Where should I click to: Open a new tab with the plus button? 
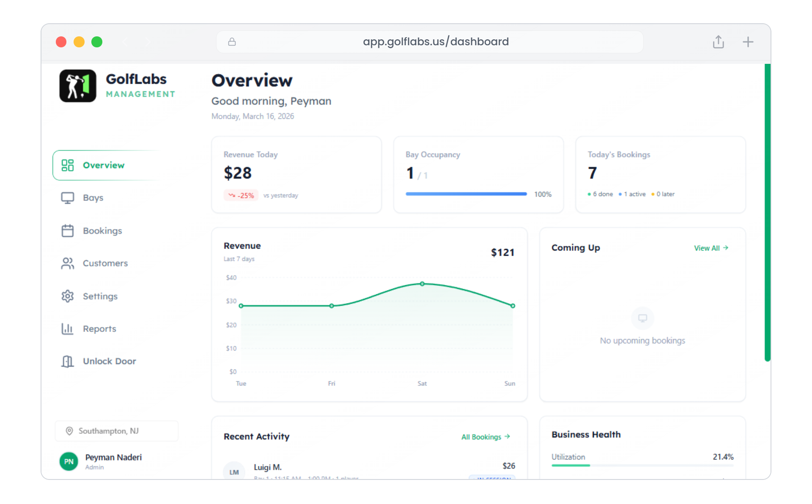point(748,41)
